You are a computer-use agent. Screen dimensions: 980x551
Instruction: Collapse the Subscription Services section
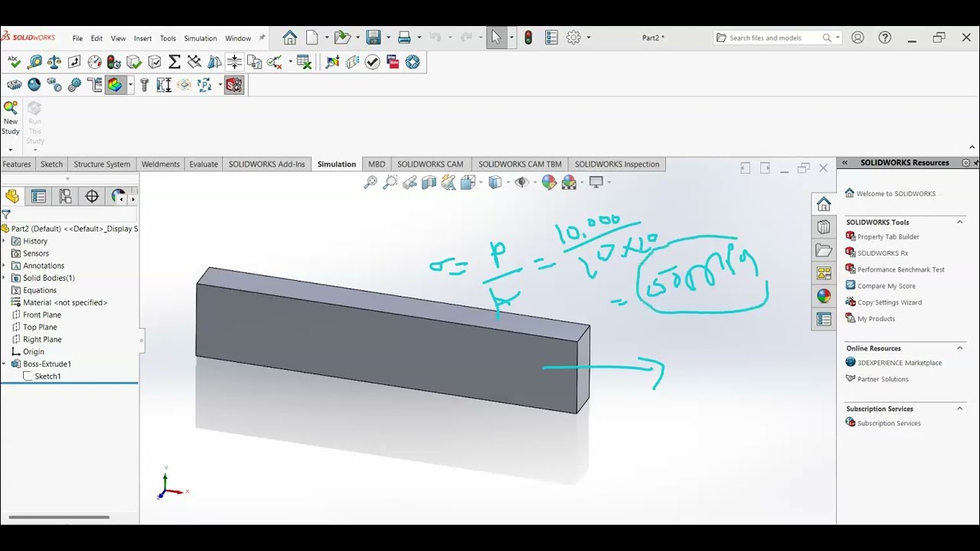pos(959,409)
